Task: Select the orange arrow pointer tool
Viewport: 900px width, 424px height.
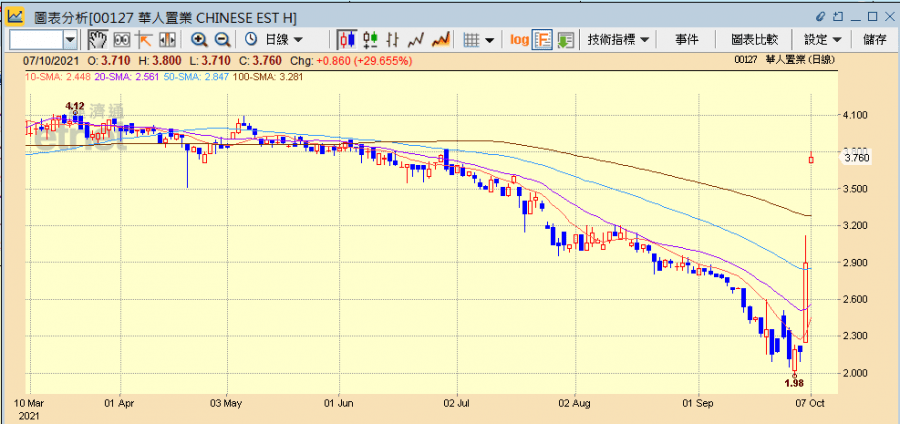Action: (144, 39)
